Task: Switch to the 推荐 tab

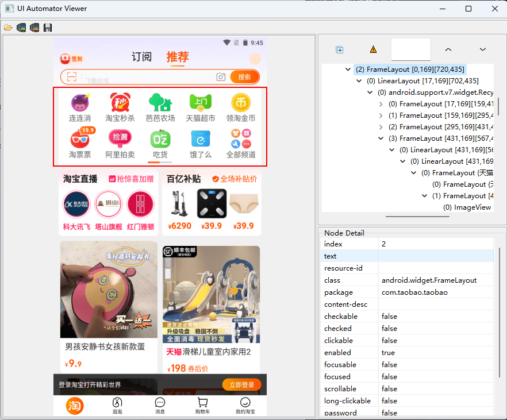Action: pos(178,57)
